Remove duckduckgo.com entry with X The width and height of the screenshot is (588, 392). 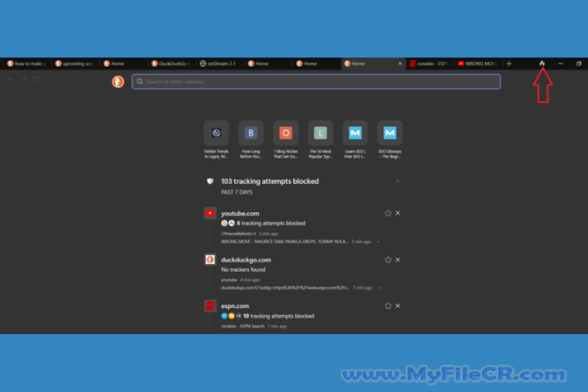tap(398, 260)
